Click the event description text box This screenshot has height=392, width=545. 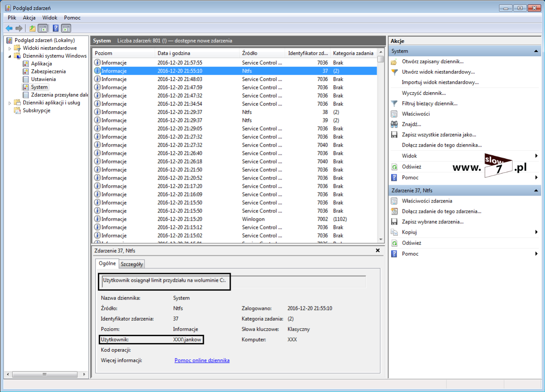click(234, 281)
